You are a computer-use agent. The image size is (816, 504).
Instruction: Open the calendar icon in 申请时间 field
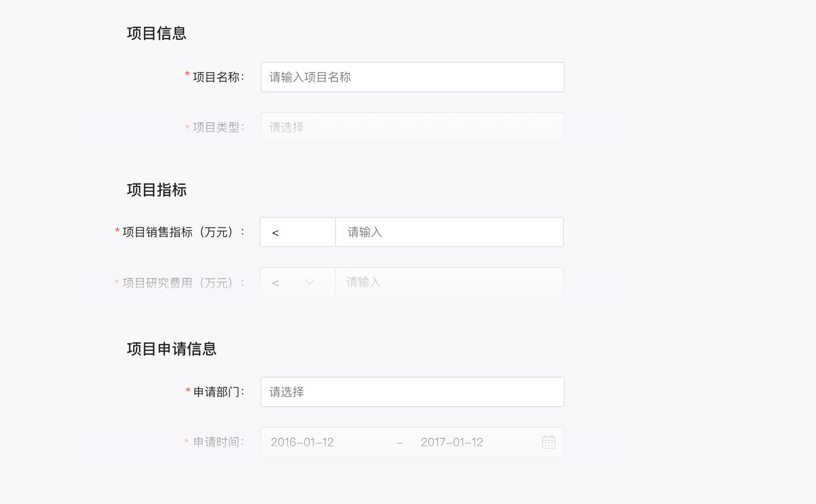(548, 442)
